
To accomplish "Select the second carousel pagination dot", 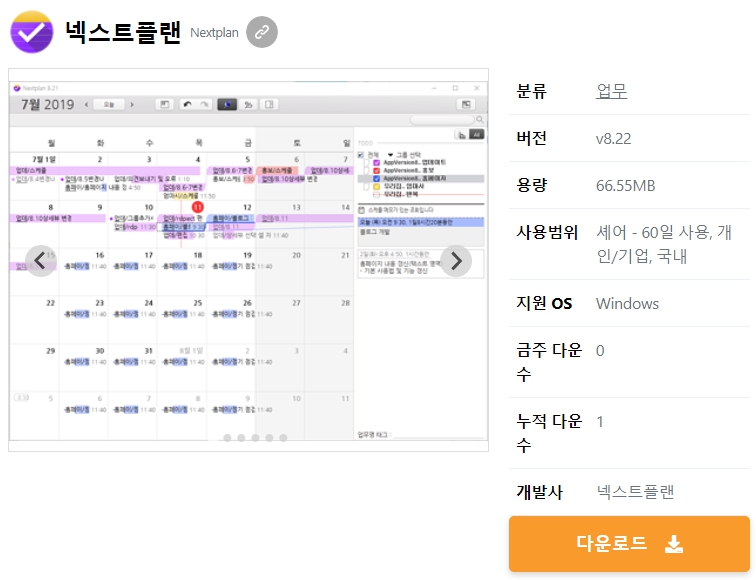I will 242,438.
